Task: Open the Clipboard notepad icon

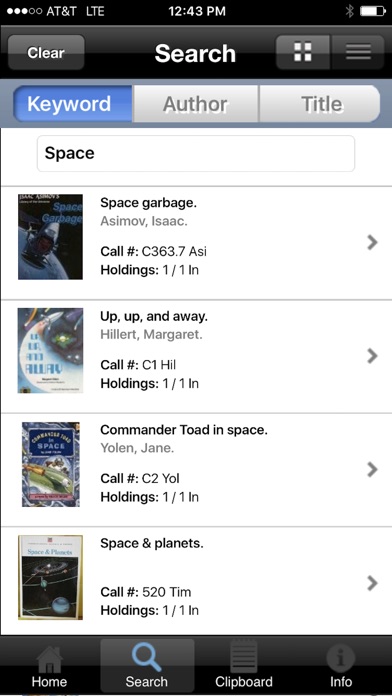Action: pos(244,658)
